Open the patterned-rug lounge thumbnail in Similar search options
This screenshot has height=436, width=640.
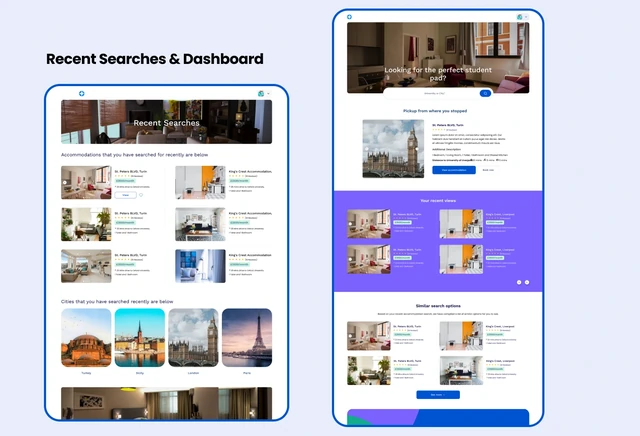461,371
